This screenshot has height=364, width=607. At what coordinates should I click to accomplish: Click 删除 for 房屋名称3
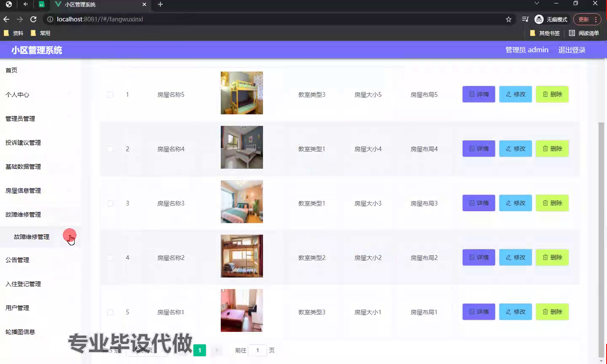tap(552, 203)
